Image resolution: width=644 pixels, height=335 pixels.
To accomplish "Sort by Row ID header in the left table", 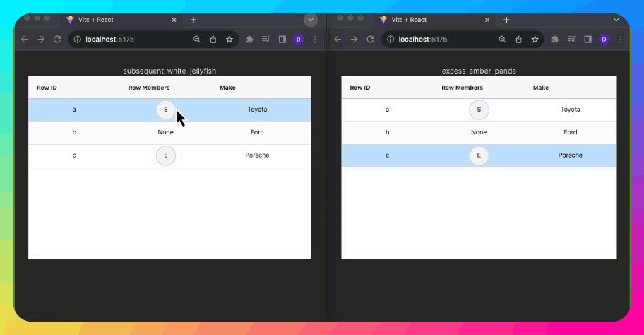I will coord(47,88).
